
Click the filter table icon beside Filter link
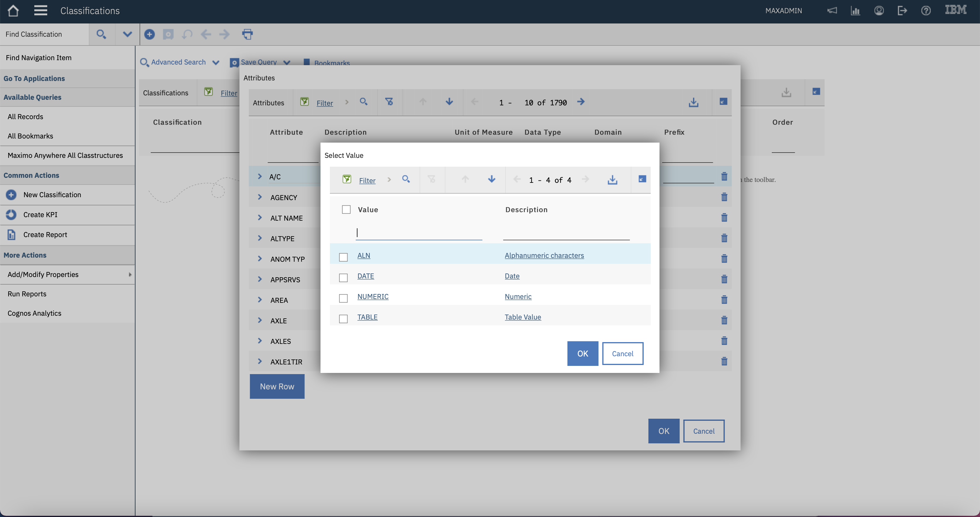point(347,179)
